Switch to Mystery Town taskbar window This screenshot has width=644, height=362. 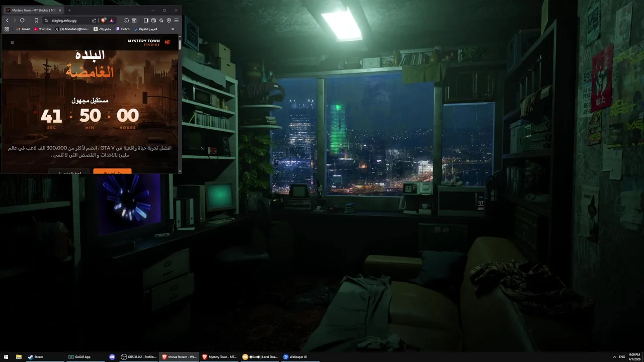219,357
